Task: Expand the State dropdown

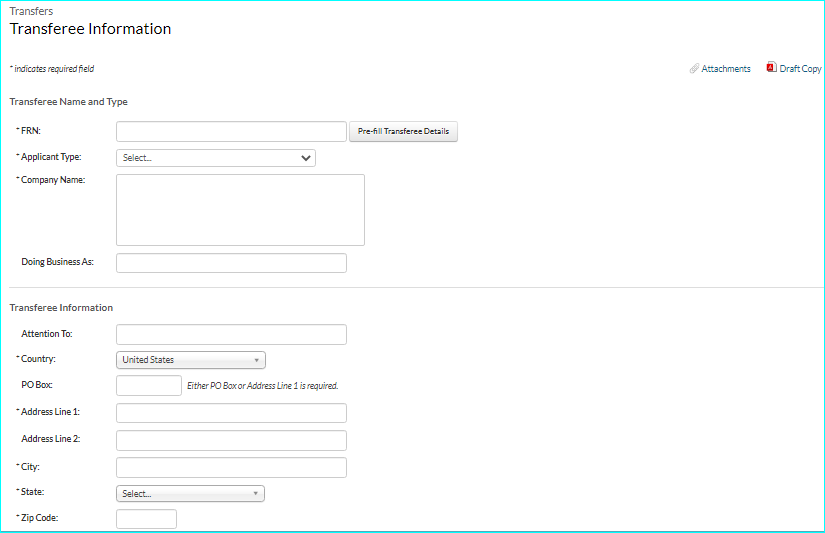Action: (x=190, y=494)
